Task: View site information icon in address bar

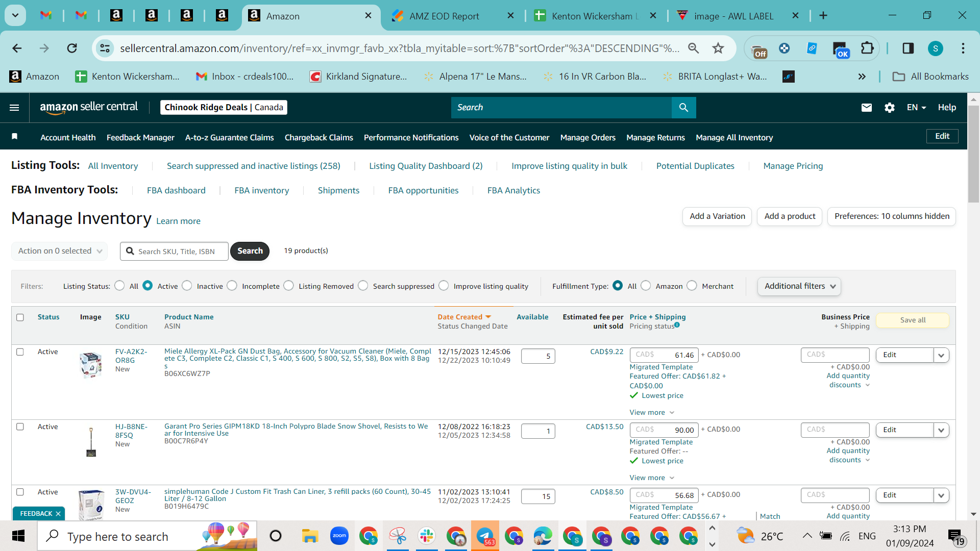Action: [x=105, y=48]
